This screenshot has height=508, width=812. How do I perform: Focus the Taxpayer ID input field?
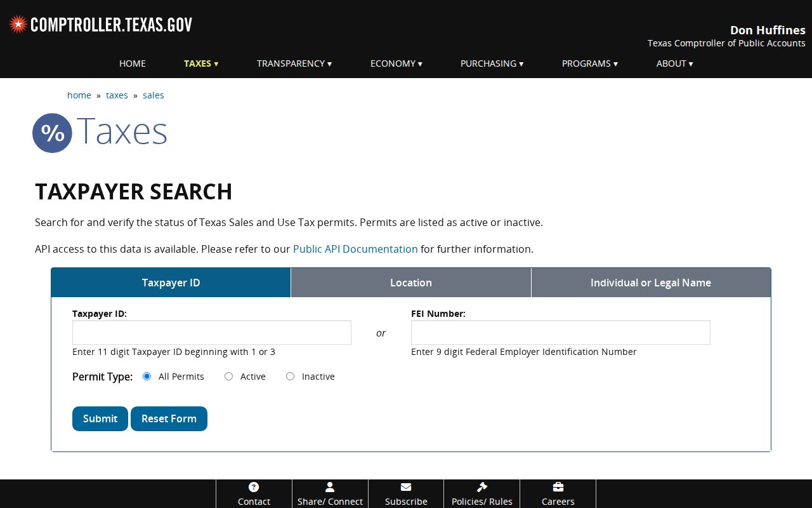coord(212,333)
